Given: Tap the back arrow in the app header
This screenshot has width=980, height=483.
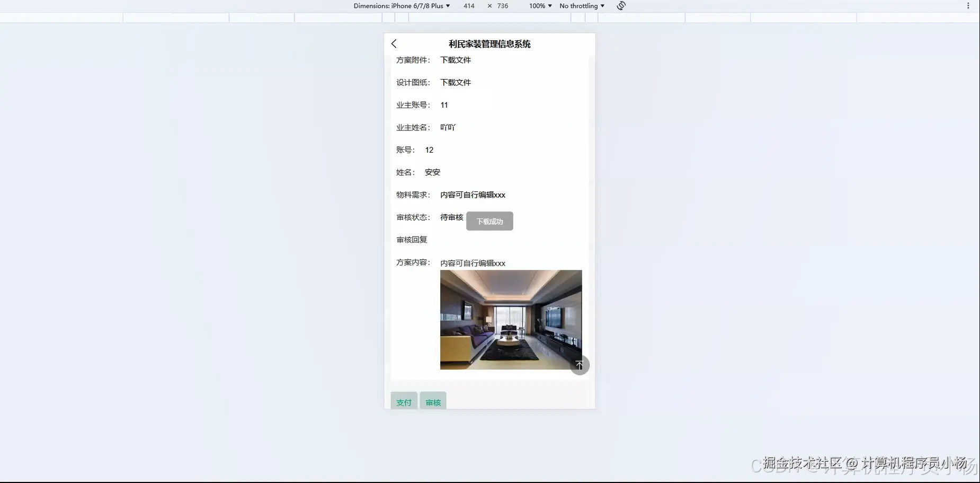Looking at the screenshot, I should point(394,43).
